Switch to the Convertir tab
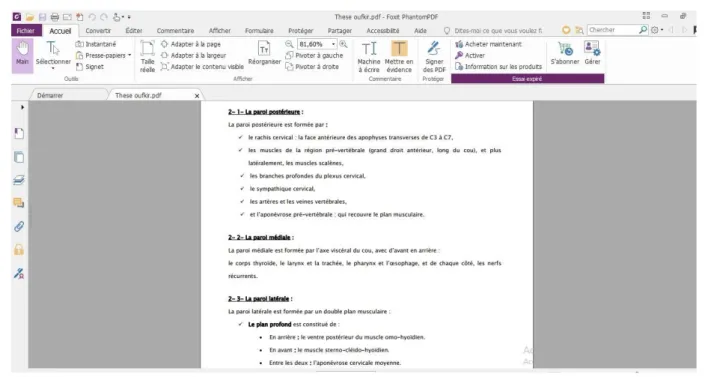The width and height of the screenshot is (705, 377). click(98, 31)
